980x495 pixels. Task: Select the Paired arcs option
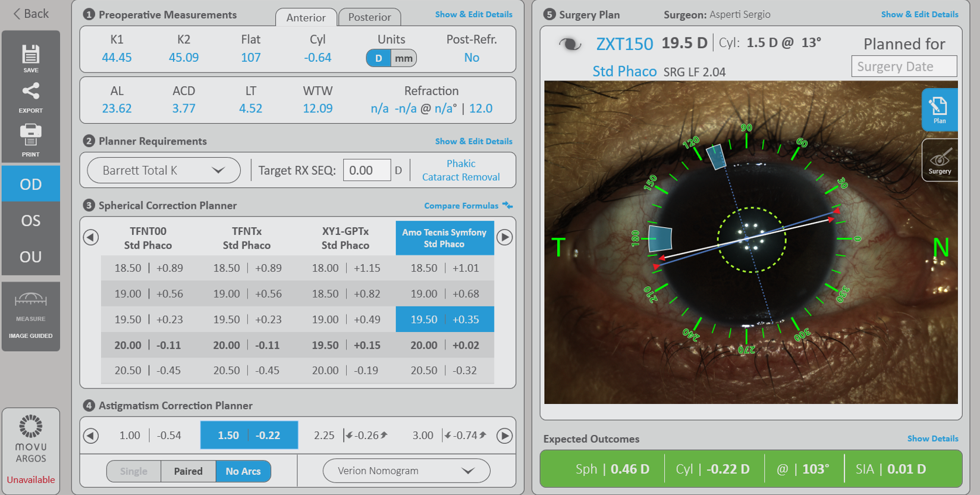click(x=189, y=471)
